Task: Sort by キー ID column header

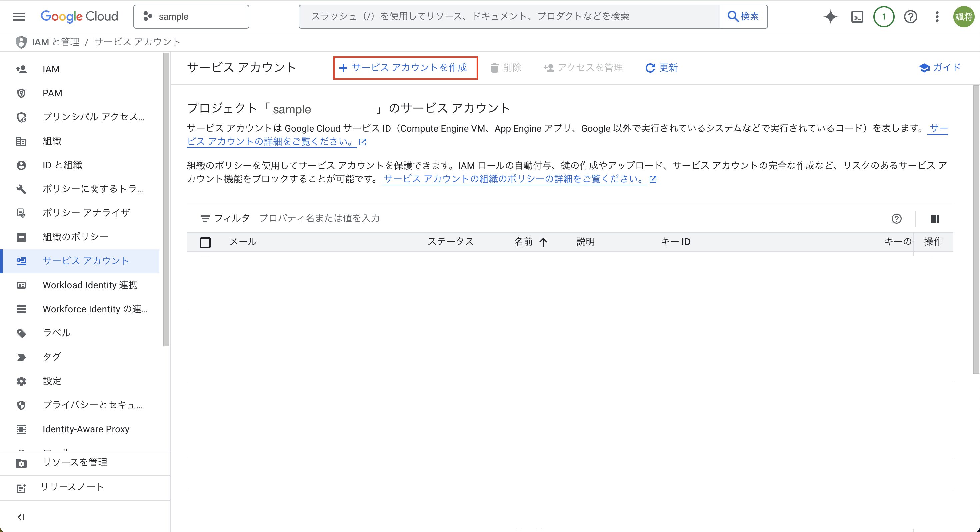Action: point(676,242)
